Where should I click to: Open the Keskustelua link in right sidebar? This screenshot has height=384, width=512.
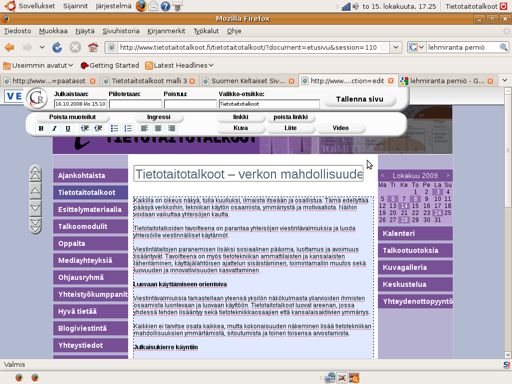pos(415,284)
